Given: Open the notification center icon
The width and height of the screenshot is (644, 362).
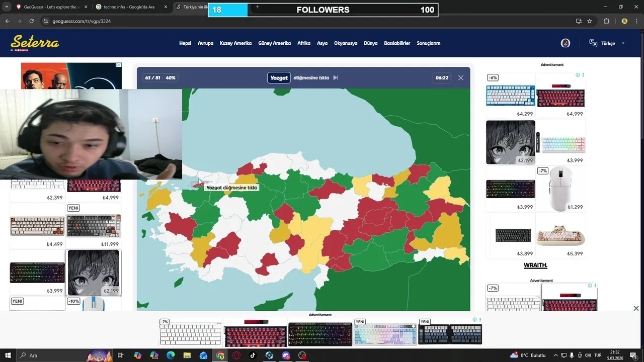Looking at the screenshot, I should tap(633, 355).
